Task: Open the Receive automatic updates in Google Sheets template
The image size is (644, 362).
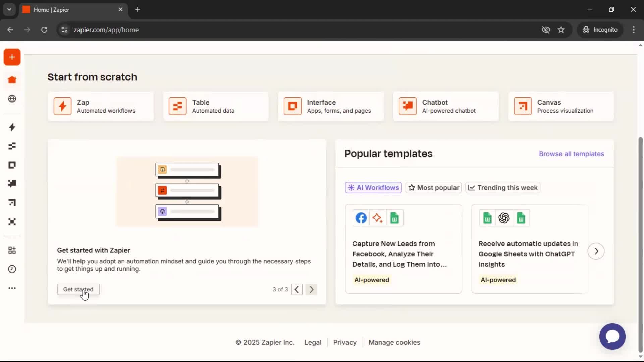Action: [x=530, y=249]
